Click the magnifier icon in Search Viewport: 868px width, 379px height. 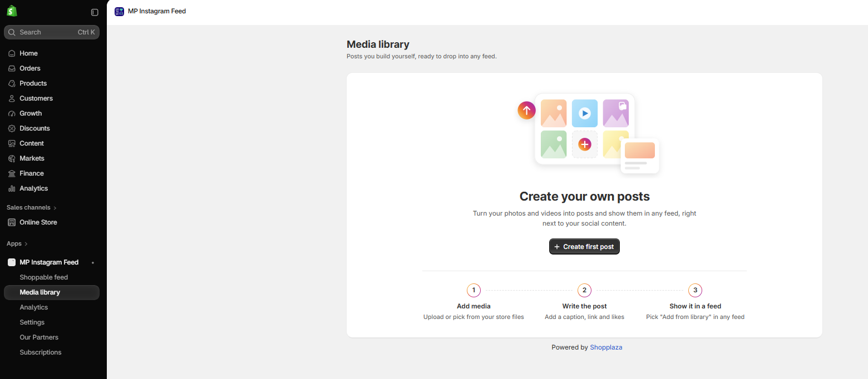click(12, 32)
